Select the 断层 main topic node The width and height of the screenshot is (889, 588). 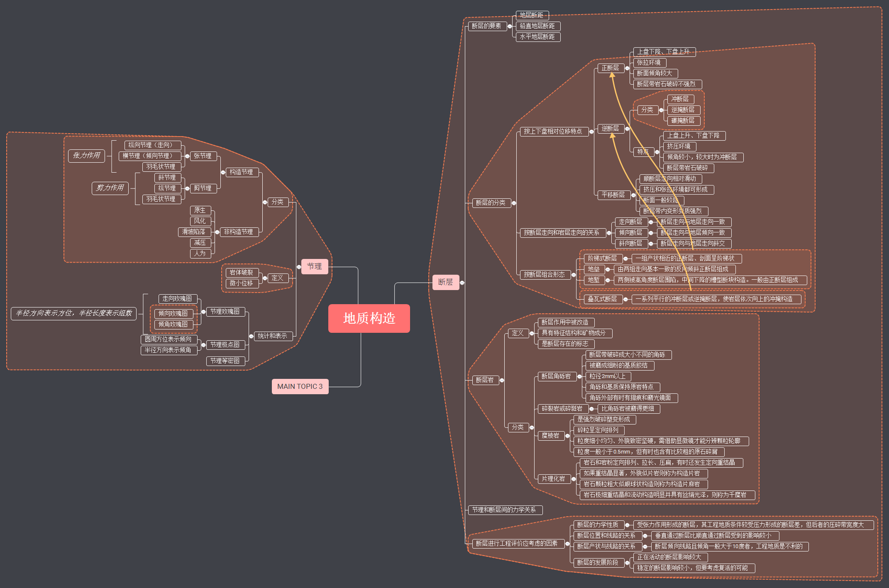point(446,282)
